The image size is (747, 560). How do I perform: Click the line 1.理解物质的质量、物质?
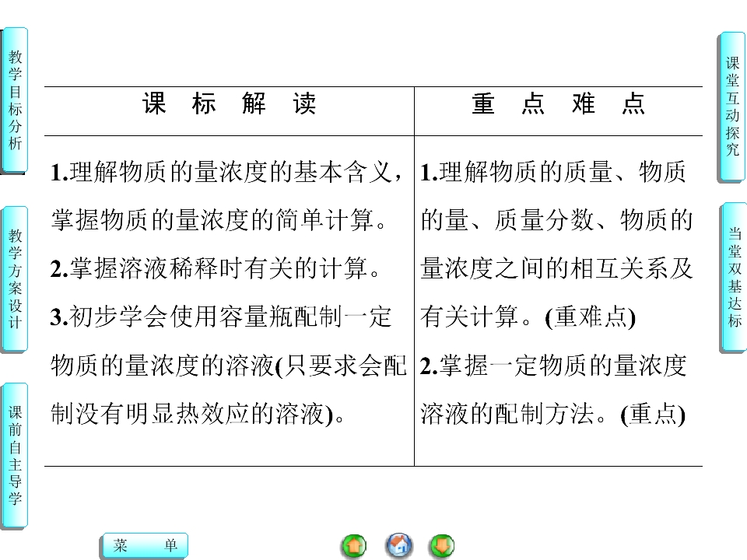point(553,172)
